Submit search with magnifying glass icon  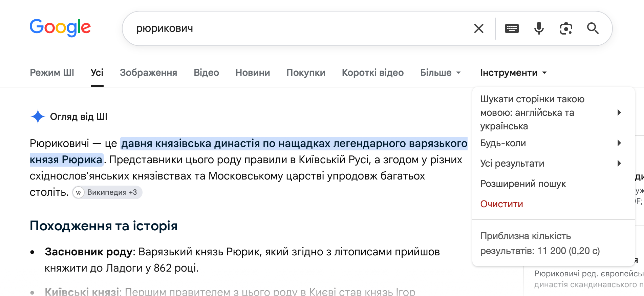click(x=593, y=28)
